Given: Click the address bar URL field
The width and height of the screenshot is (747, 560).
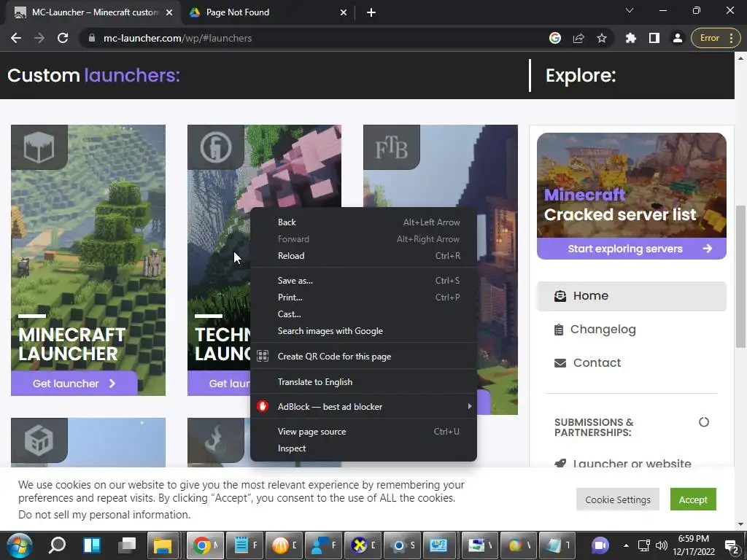Looking at the screenshot, I should [314, 38].
